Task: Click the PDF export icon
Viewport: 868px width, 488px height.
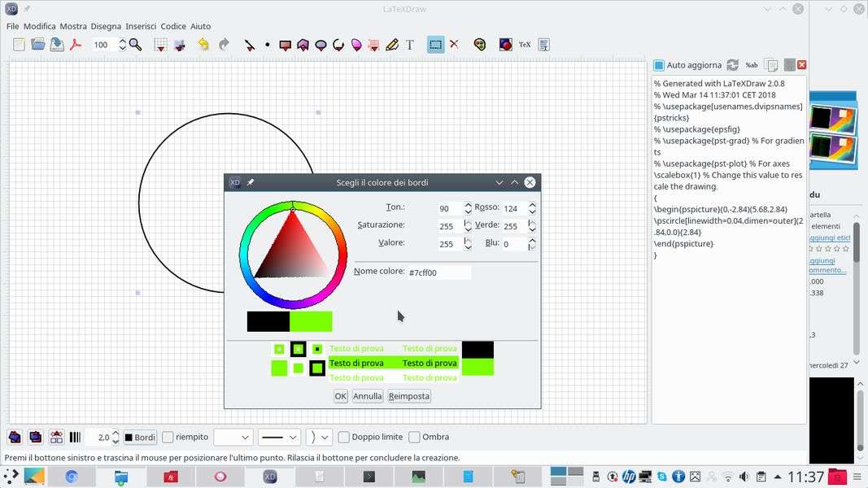Action: (76, 45)
